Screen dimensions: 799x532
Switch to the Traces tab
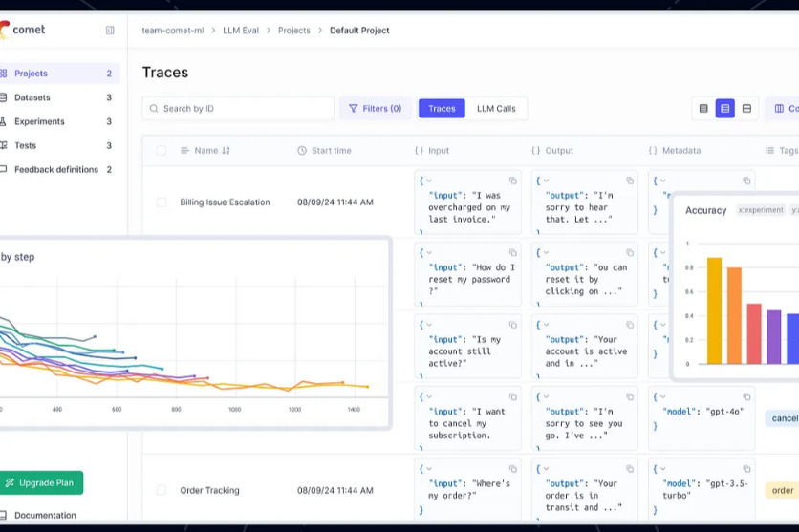tap(442, 109)
